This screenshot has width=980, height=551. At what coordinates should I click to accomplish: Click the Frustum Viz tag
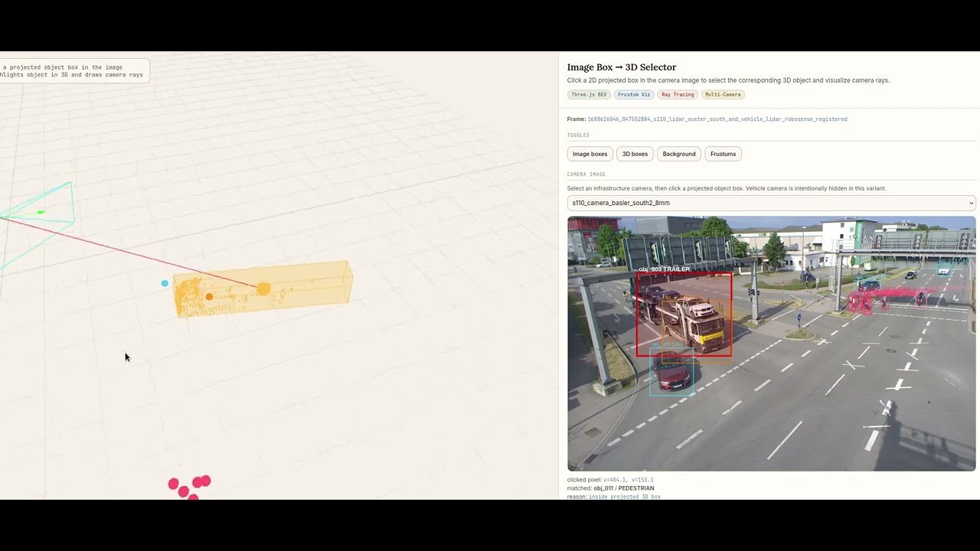point(634,95)
